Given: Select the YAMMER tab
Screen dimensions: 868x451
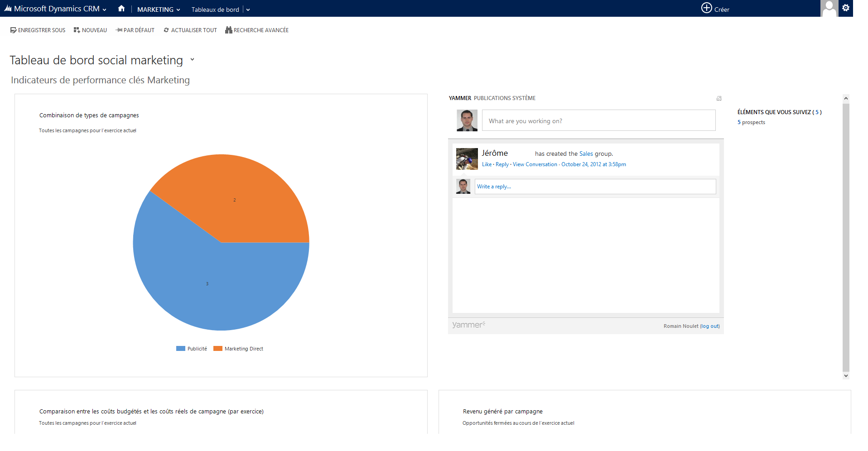Looking at the screenshot, I should [460, 98].
